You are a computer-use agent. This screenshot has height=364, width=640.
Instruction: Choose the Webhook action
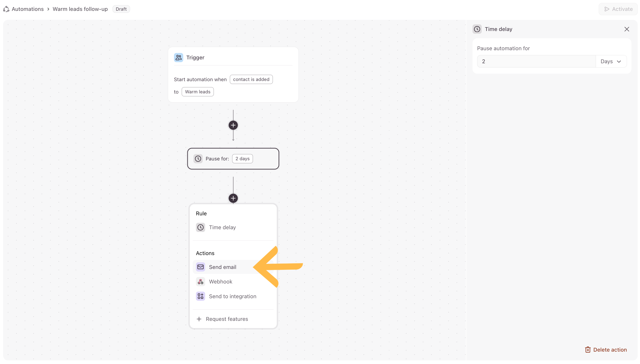[x=221, y=282]
